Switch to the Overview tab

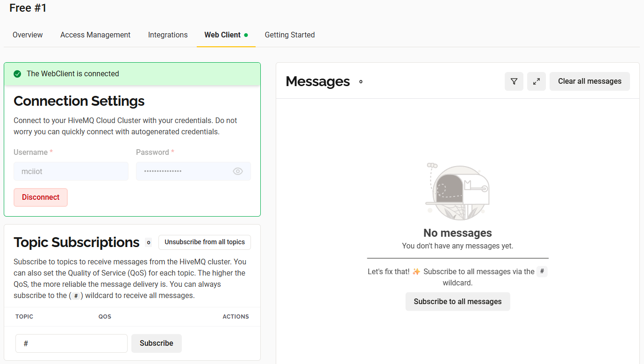tap(28, 35)
